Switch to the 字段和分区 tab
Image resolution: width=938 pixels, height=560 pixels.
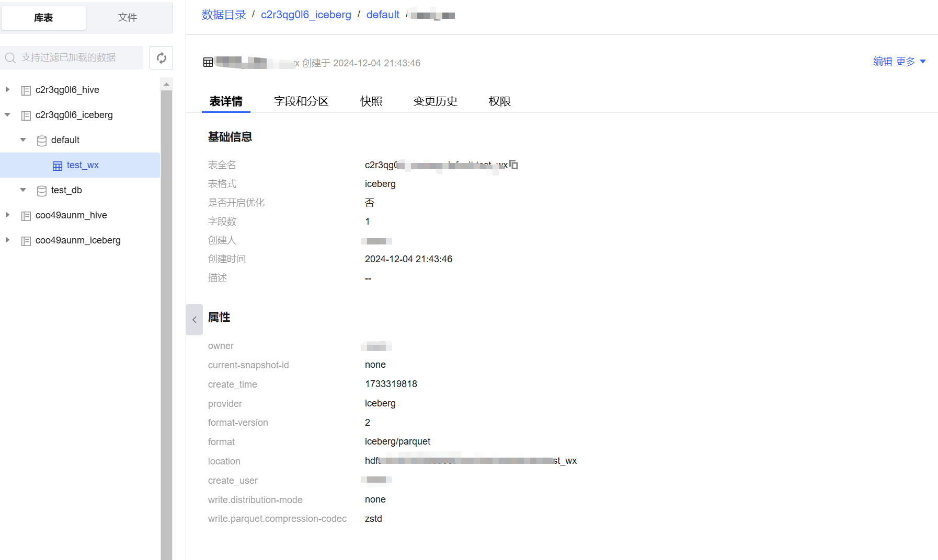coord(301,101)
